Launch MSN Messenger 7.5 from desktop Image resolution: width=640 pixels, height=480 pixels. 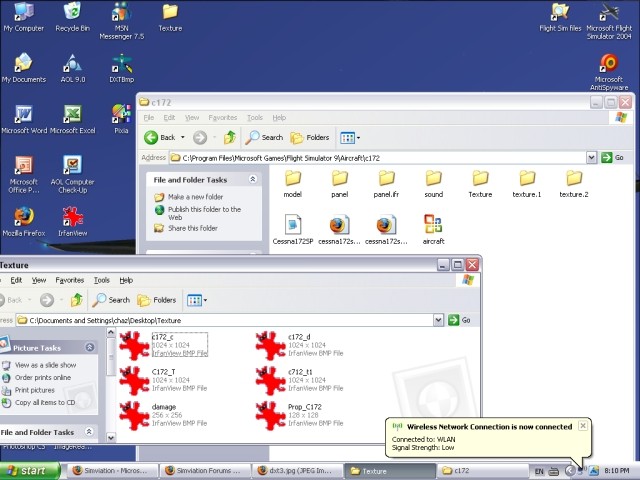(122, 20)
